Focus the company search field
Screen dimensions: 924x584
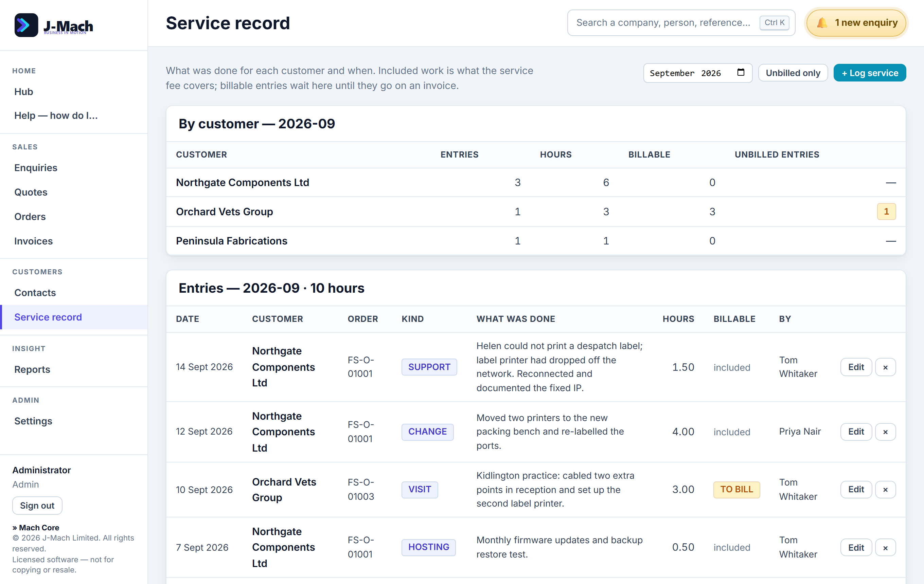pyautogui.click(x=681, y=23)
